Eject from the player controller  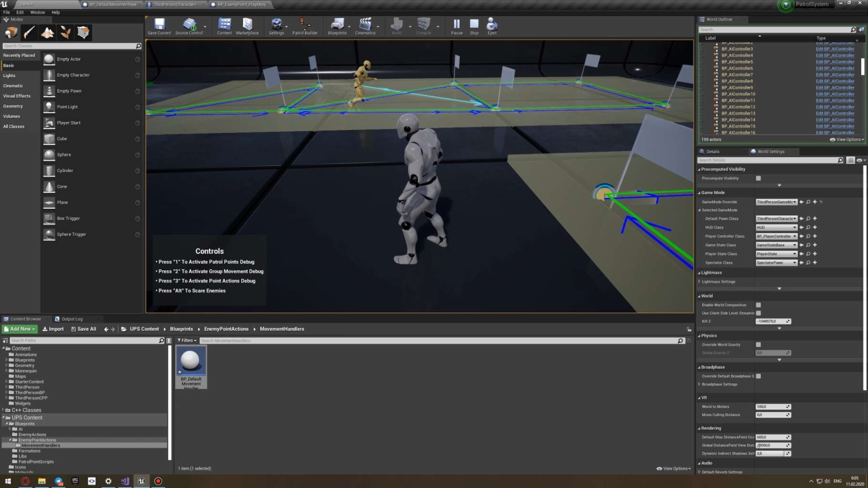[492, 26]
